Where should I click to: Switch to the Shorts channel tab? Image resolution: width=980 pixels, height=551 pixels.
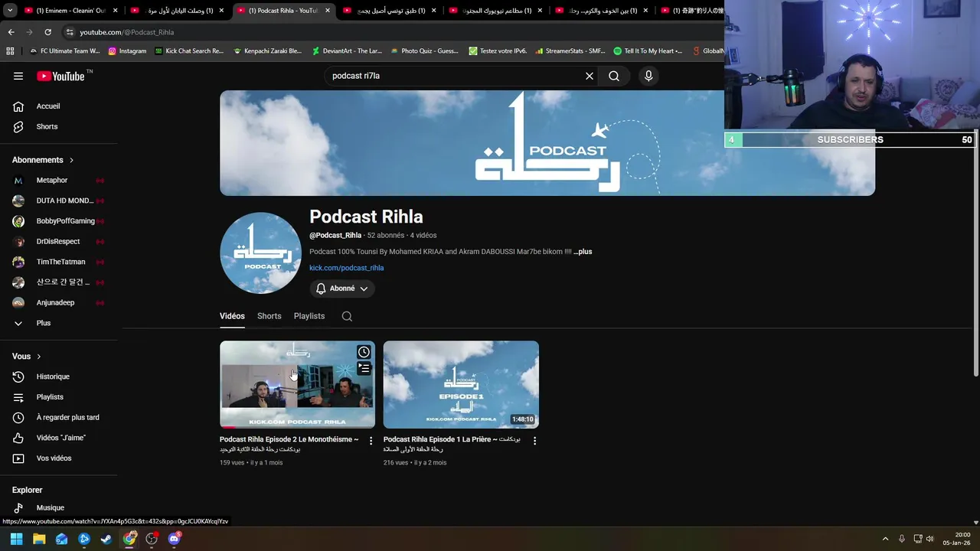coord(269,316)
